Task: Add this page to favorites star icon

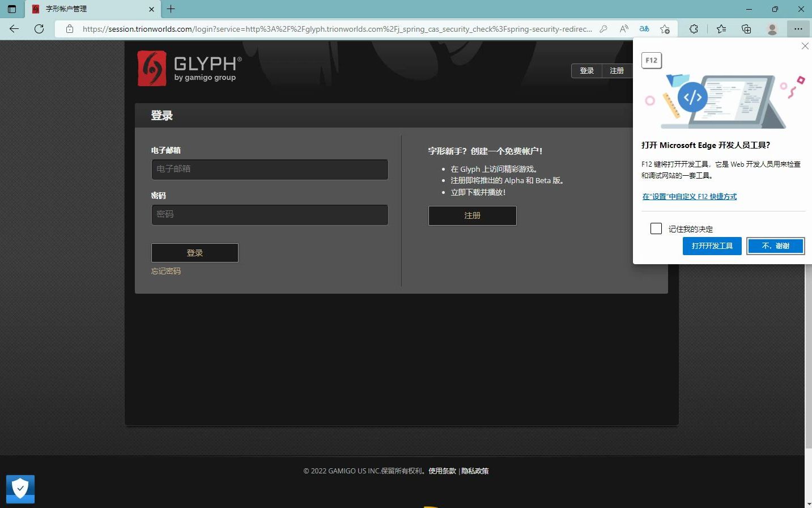Action: tap(665, 29)
